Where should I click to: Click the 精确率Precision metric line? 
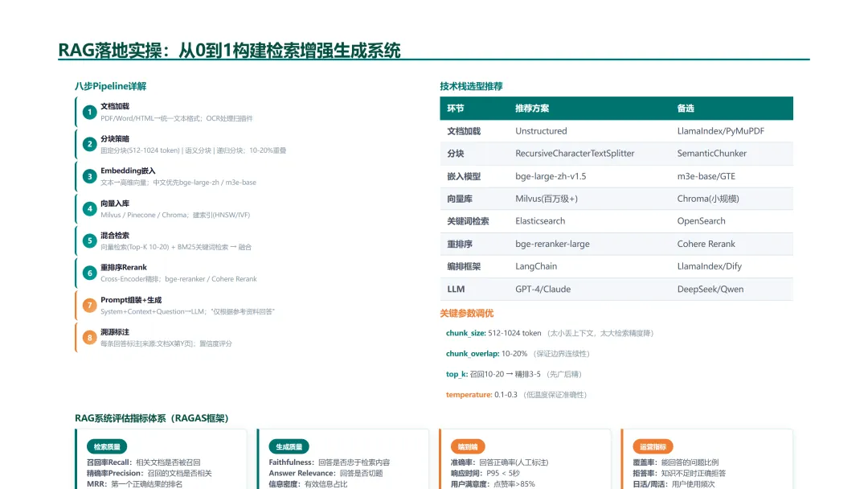click(149, 474)
